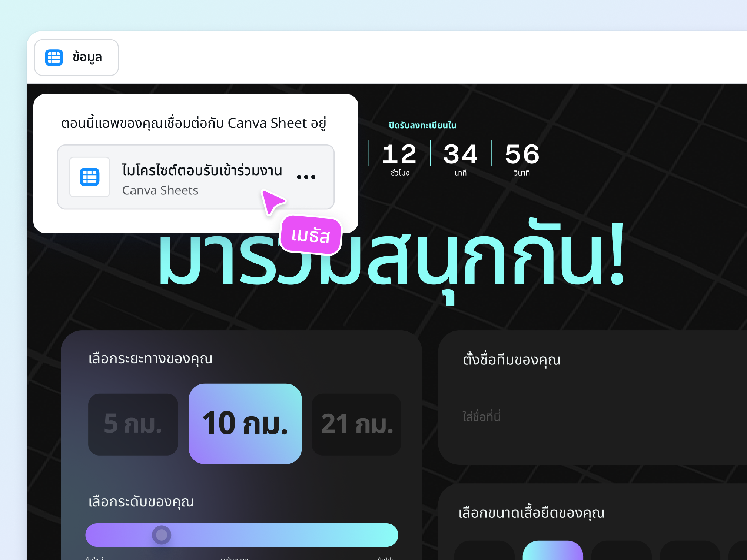Open the ellipsis menu on the Canva Sheets item
747x560 pixels.
pyautogui.click(x=306, y=177)
